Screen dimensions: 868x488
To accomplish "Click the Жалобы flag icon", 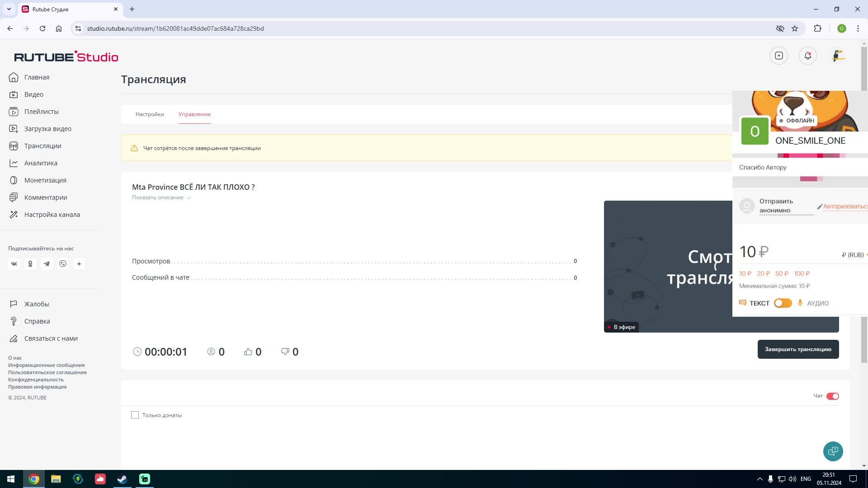I will click(x=14, y=304).
